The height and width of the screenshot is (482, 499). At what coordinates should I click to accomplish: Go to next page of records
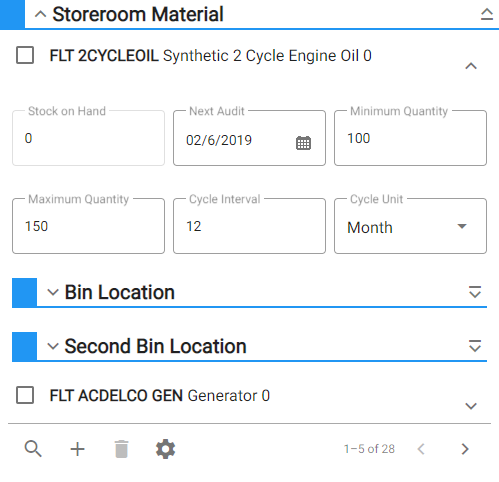click(465, 449)
